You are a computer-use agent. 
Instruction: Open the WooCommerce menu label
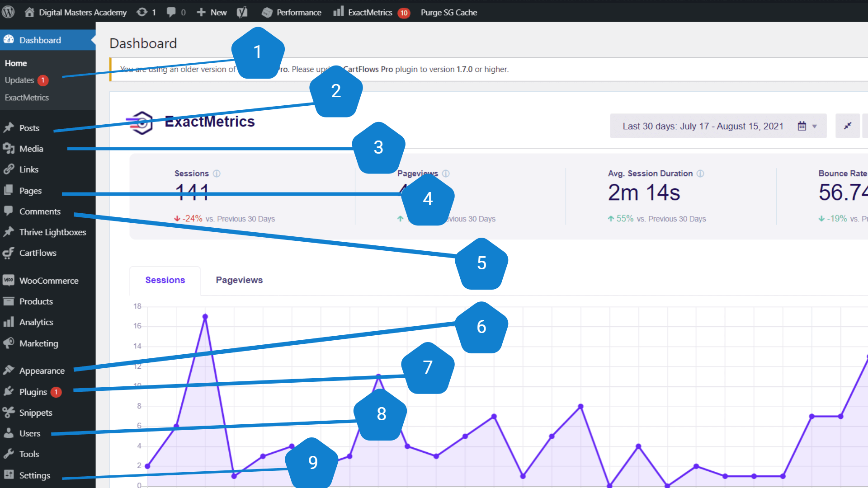pyautogui.click(x=49, y=281)
